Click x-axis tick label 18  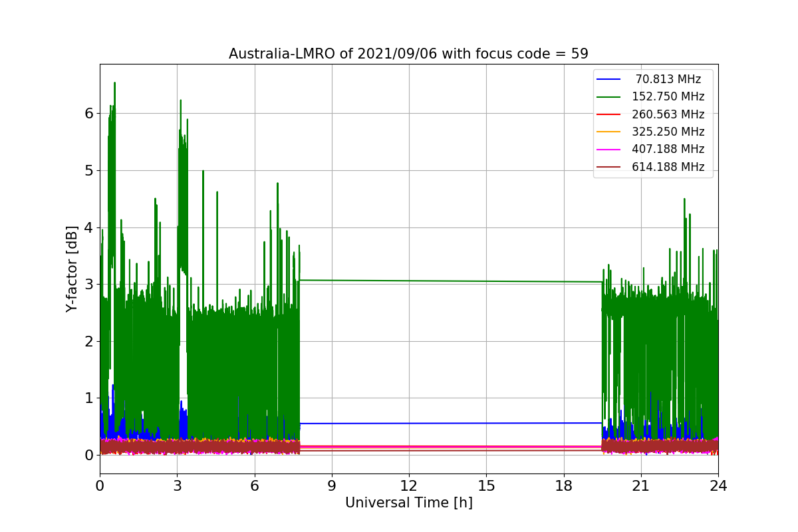click(x=563, y=485)
